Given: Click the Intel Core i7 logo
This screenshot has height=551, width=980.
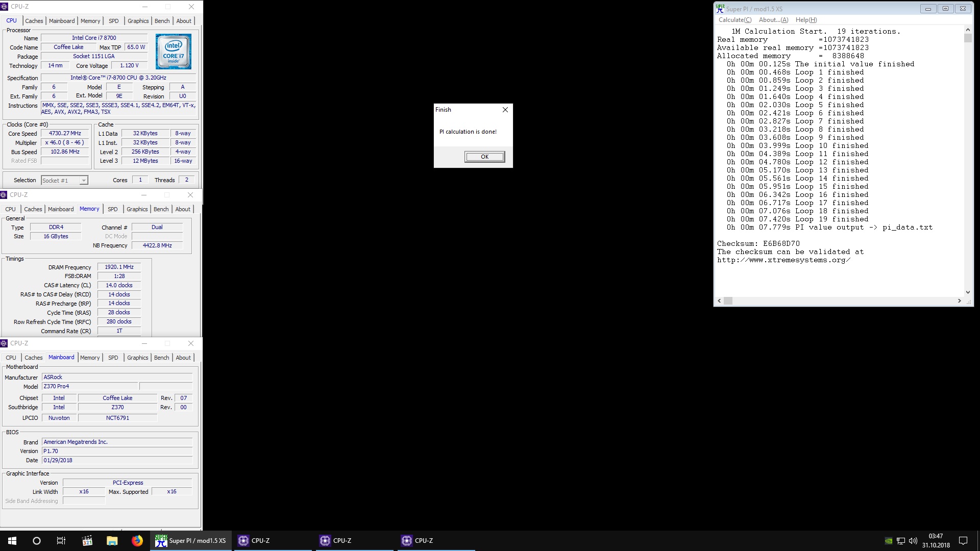Looking at the screenshot, I should (x=174, y=52).
